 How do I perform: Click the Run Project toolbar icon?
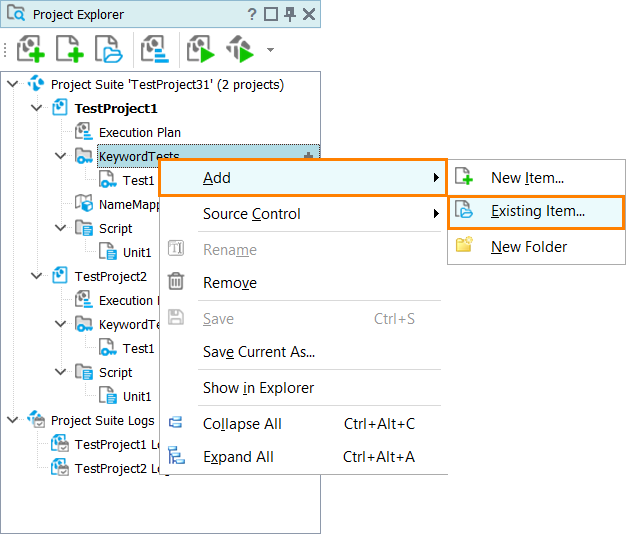[200, 49]
